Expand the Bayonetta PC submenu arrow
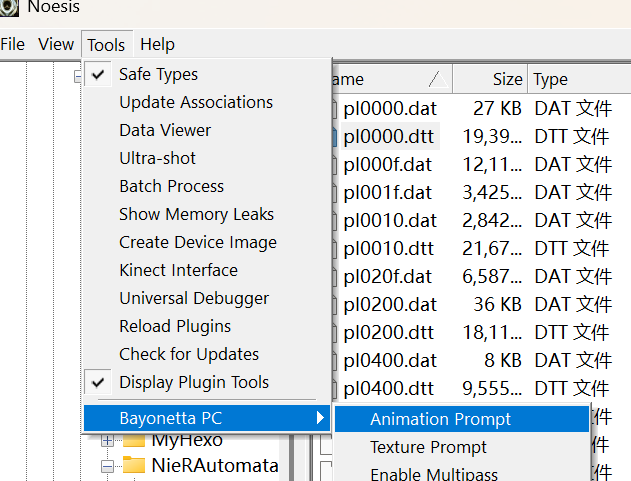This screenshot has width=631, height=481. pos(320,418)
